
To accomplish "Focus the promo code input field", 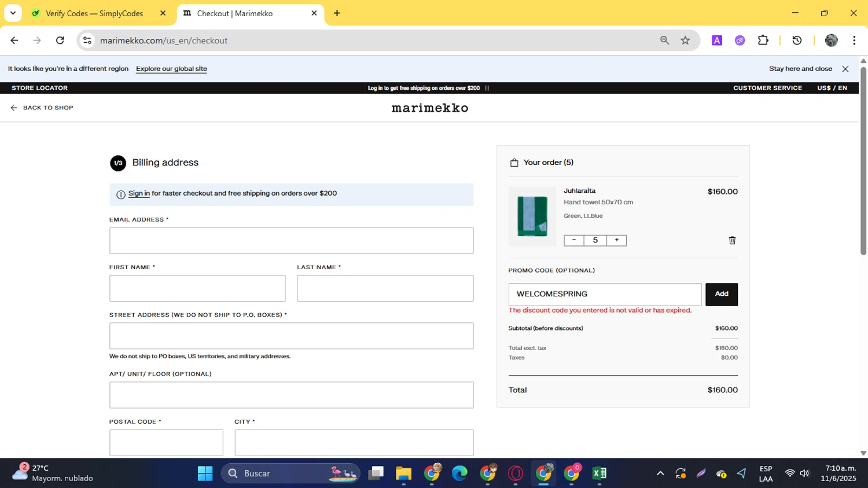I will (x=605, y=294).
